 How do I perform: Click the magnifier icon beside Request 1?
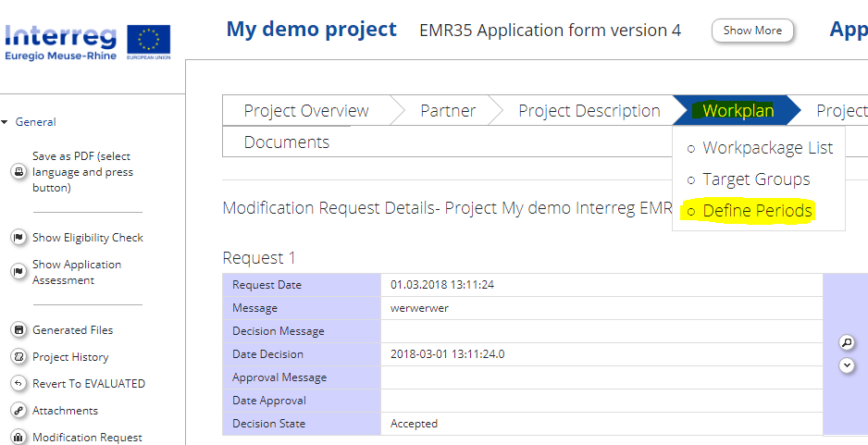(x=846, y=342)
